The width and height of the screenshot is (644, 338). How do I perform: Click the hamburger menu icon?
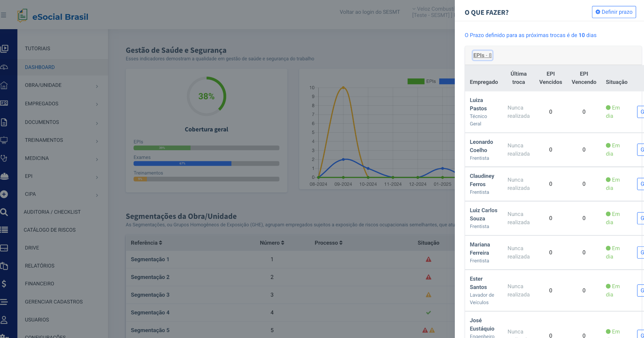coord(4,15)
